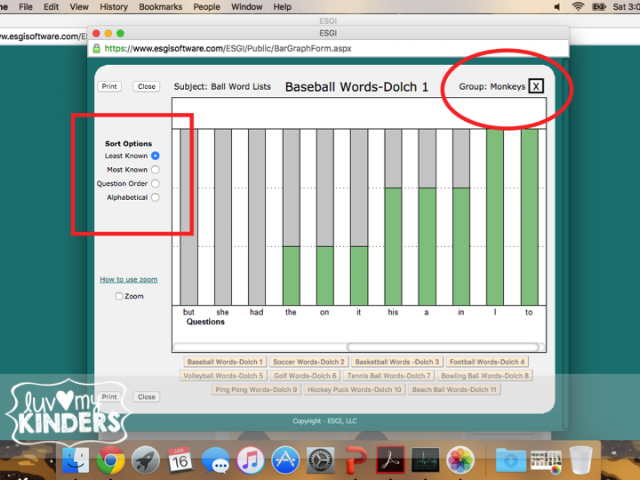Open the documents stack beside Trash
This screenshot has width=640, height=480.
tap(546, 461)
